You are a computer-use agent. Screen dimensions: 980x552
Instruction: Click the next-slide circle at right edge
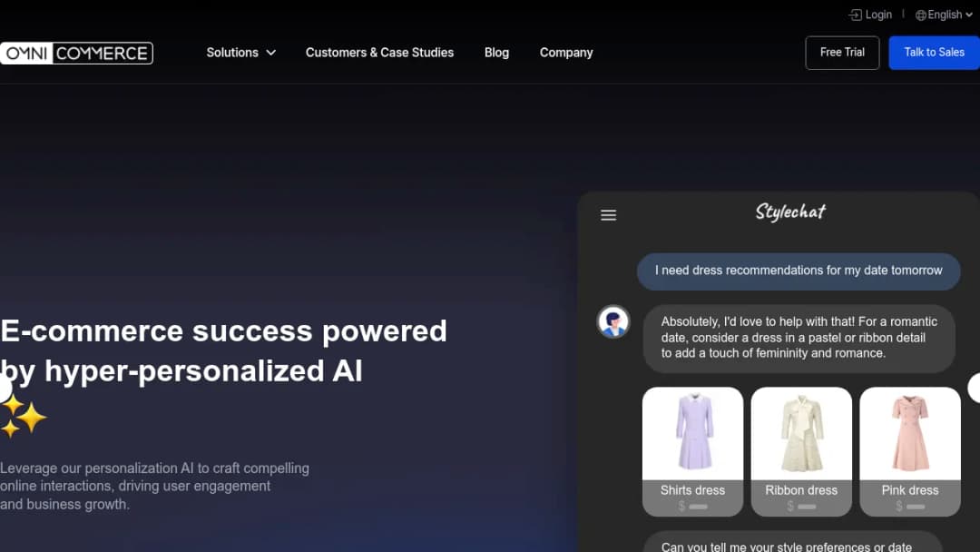[974, 388]
